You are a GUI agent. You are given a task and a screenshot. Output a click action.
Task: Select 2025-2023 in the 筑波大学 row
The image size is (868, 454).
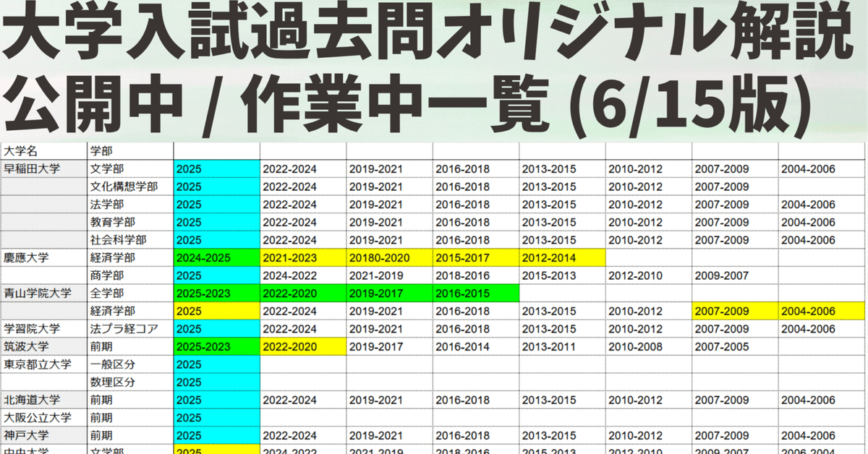pyautogui.click(x=217, y=346)
